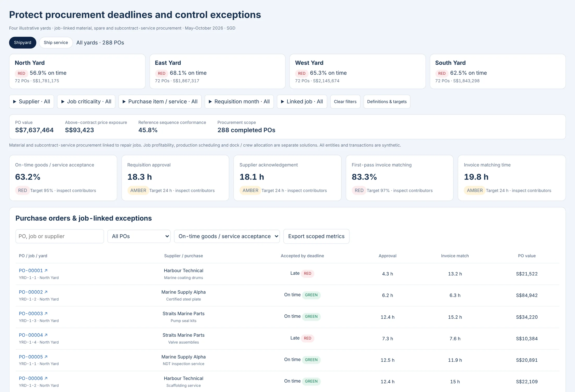The image size is (575, 392).
Task: Click the All yards · 288 POs label
Action: point(100,43)
